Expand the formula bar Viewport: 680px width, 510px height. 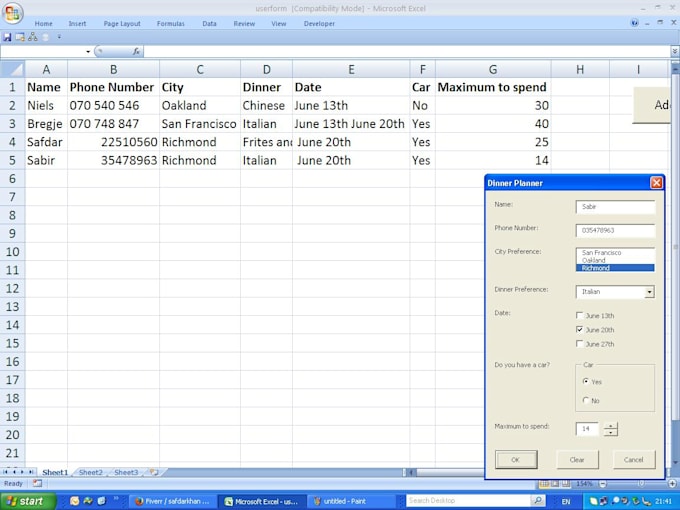(675, 51)
